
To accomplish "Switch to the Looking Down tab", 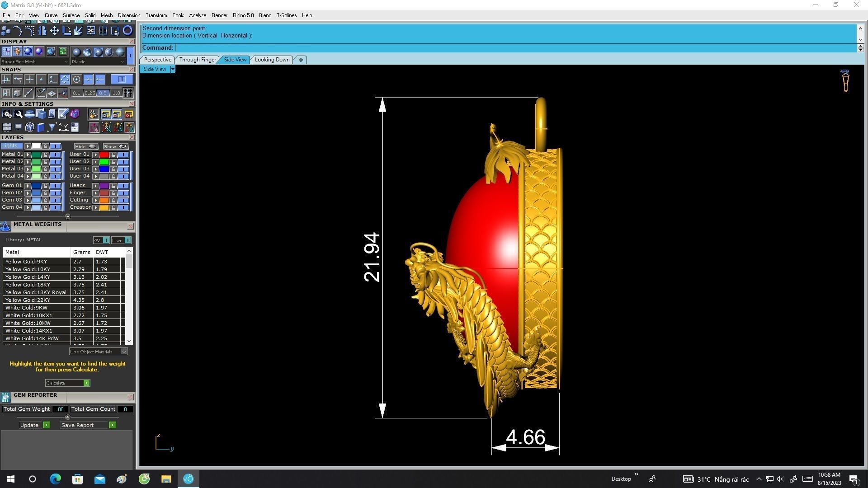I will point(272,60).
